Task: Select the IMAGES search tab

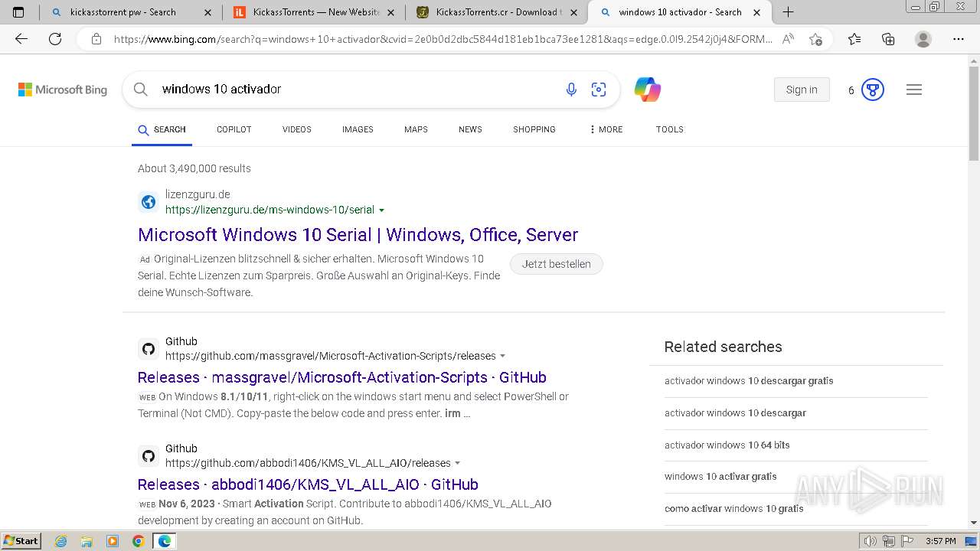Action: (358, 129)
